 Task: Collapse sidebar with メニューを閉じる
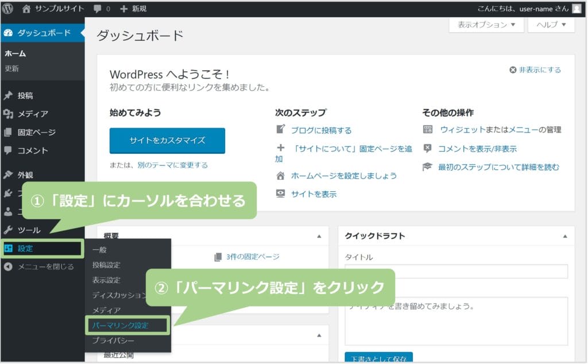45,266
